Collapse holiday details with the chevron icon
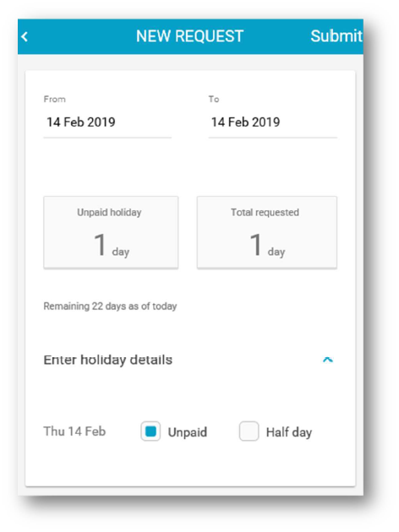This screenshot has height=532, width=399. pyautogui.click(x=328, y=360)
